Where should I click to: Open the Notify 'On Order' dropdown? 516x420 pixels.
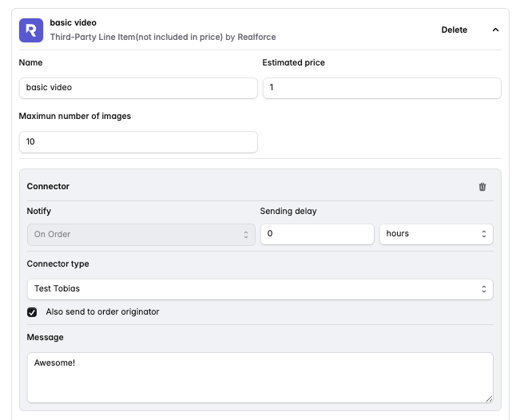tap(141, 234)
